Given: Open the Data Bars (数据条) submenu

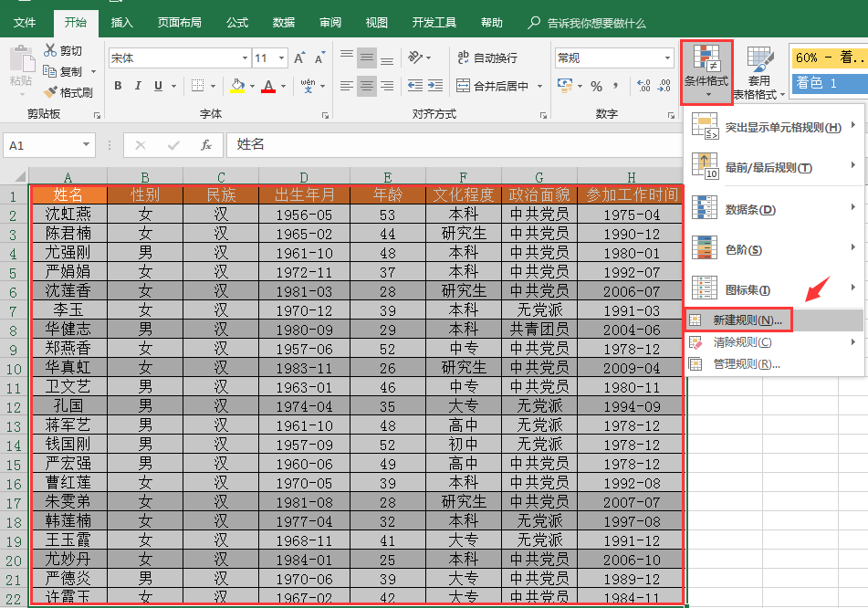Looking at the screenshot, I should click(x=774, y=209).
